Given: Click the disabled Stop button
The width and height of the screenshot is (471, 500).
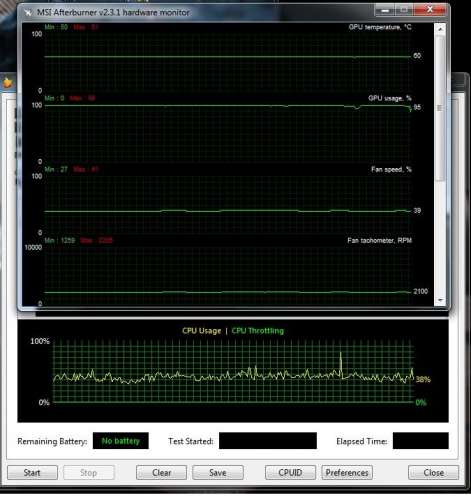Looking at the screenshot, I should pos(89,472).
